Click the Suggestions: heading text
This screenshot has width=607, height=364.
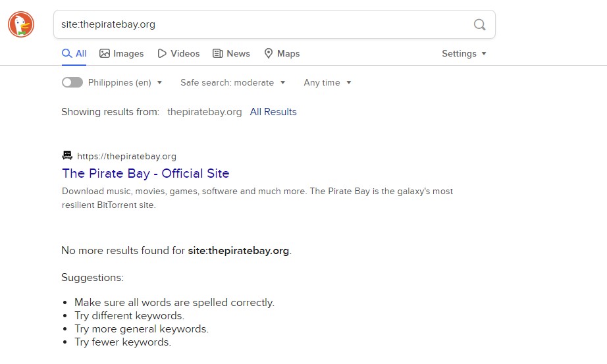93,278
